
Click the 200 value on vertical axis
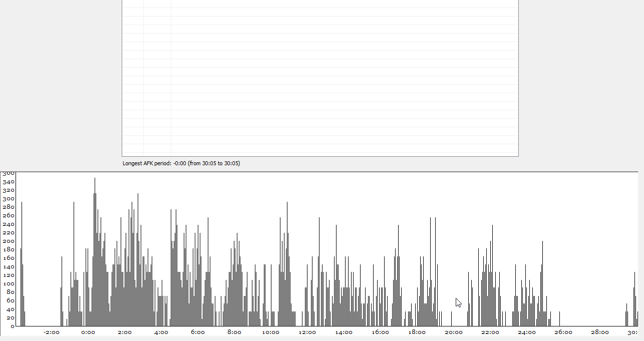coord(9,241)
